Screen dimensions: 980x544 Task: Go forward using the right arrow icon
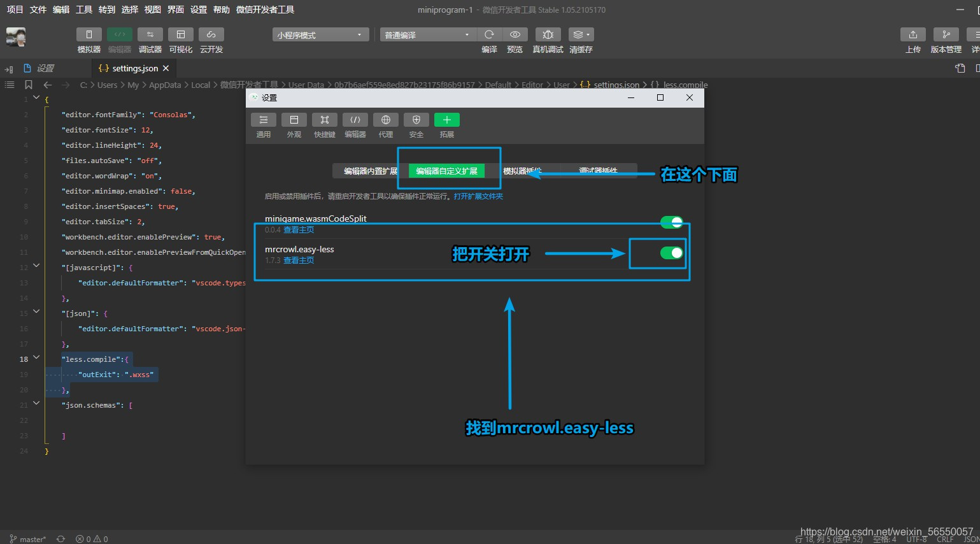(66, 85)
